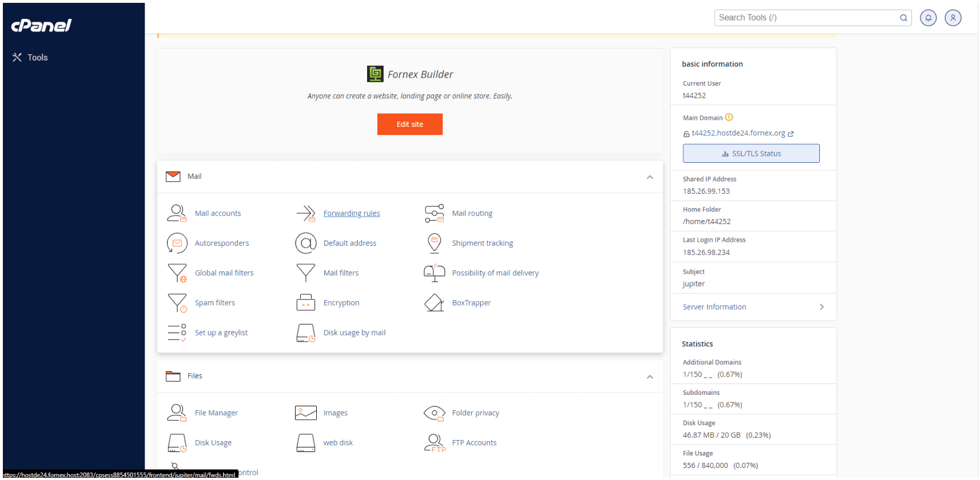980x480 pixels.
Task: Follow the Forwarding rules link
Action: pos(352,213)
